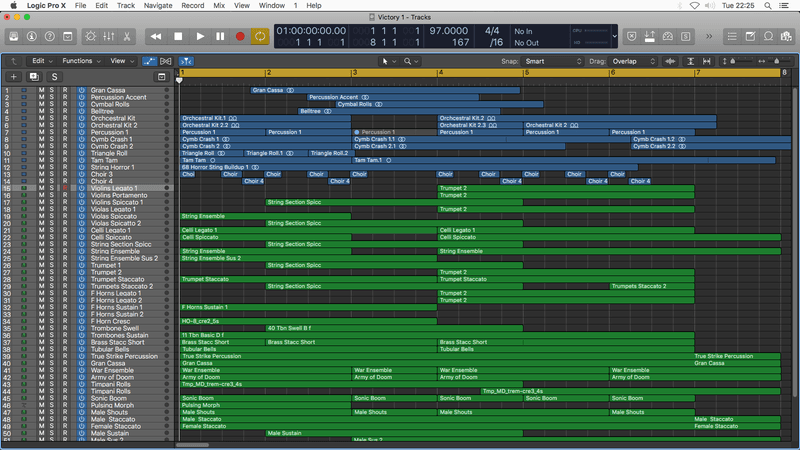Click the track header configuration button
The height and width of the screenshot is (450, 800).
point(162,77)
